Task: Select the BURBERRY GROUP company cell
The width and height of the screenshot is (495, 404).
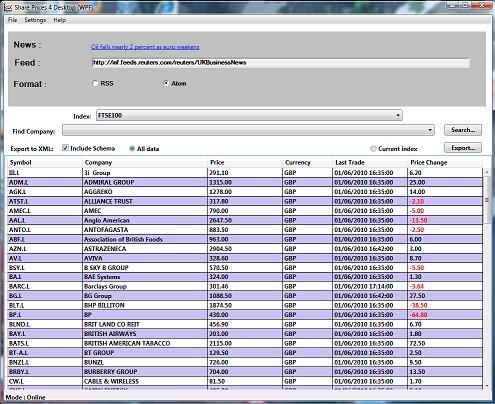Action: click(145, 372)
